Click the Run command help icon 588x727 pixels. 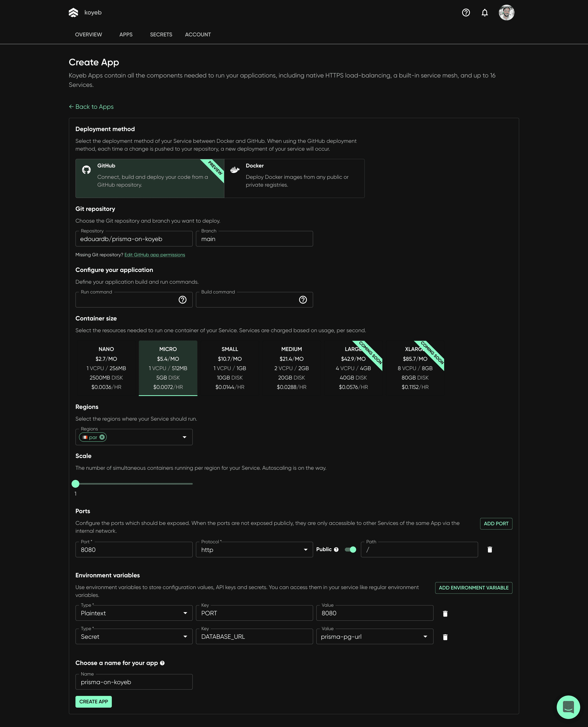point(183,300)
